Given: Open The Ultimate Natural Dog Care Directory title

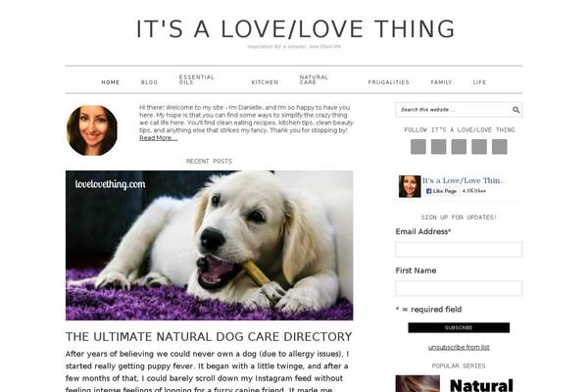Looking at the screenshot, I should pos(209,337).
